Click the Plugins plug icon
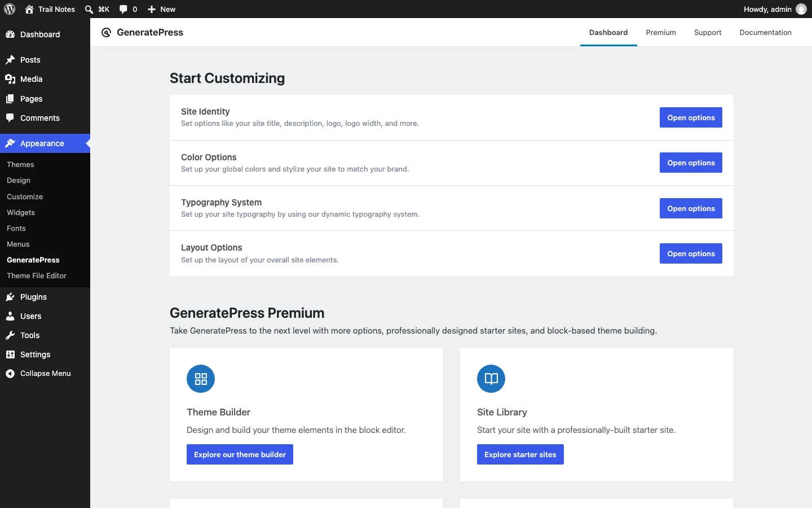 tap(10, 297)
